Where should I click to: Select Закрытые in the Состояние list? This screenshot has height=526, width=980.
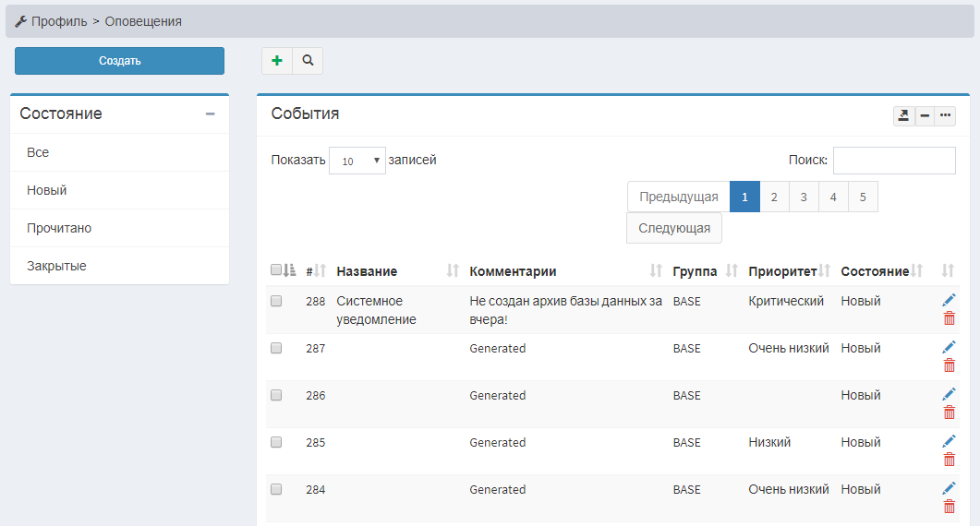pos(56,266)
